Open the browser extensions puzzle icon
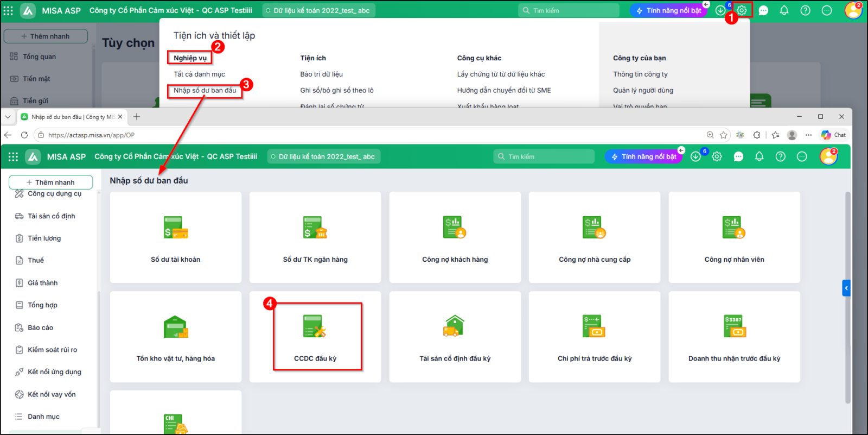868x435 pixels. [x=757, y=135]
